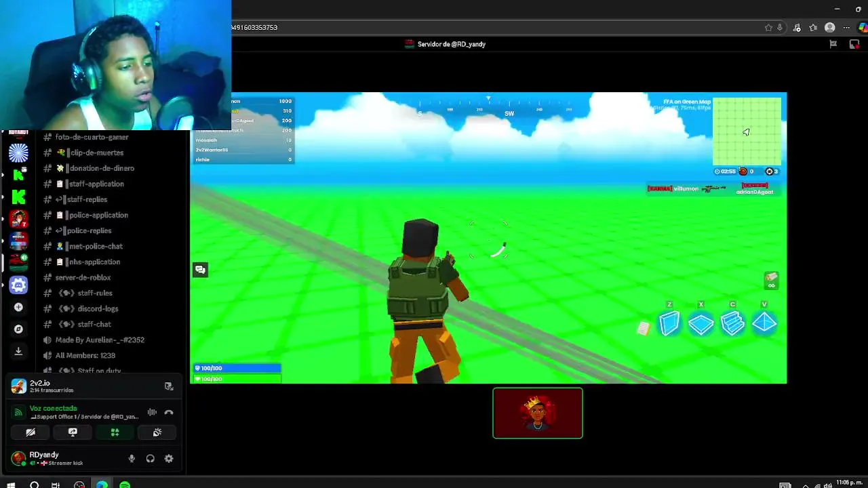
Task: Click the green minimap
Action: [747, 131]
